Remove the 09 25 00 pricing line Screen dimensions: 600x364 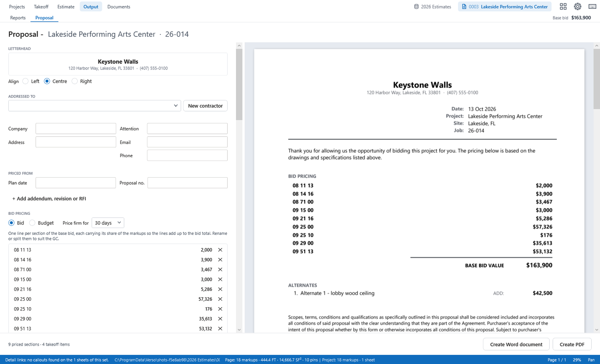pos(220,299)
